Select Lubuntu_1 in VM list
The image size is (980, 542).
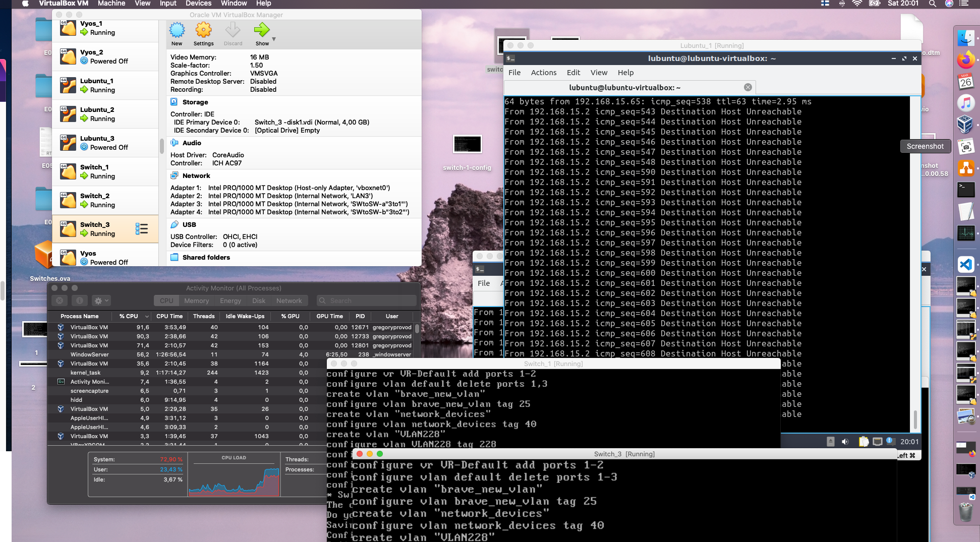coord(105,85)
